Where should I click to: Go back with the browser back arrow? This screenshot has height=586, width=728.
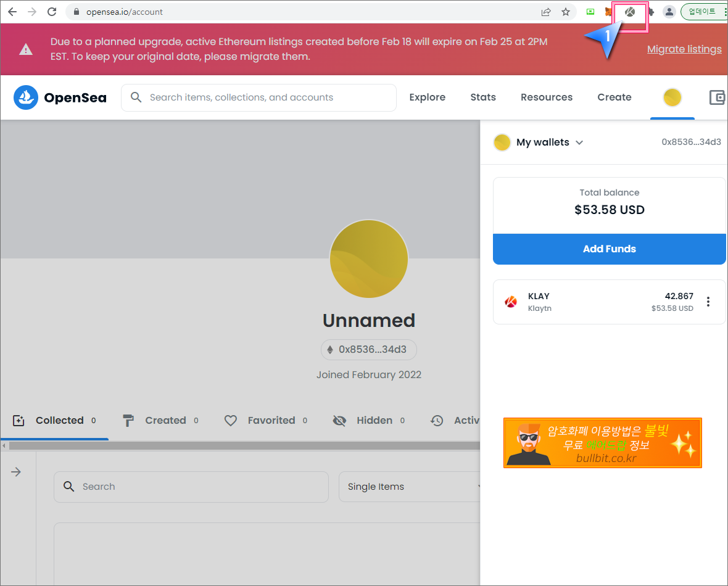(x=12, y=12)
